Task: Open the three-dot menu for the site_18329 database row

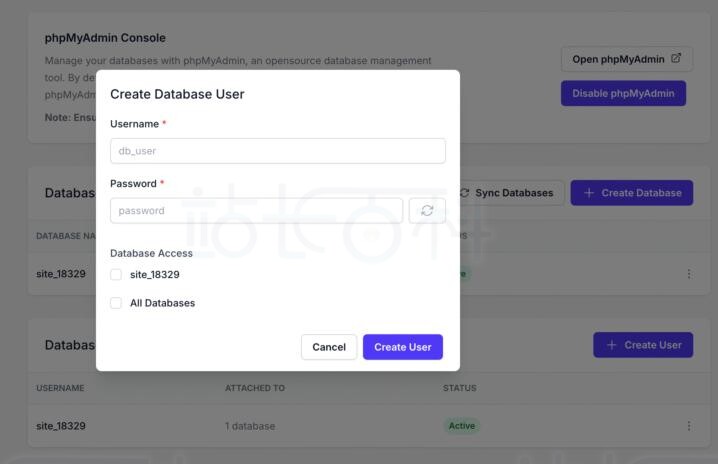Action: (x=688, y=274)
